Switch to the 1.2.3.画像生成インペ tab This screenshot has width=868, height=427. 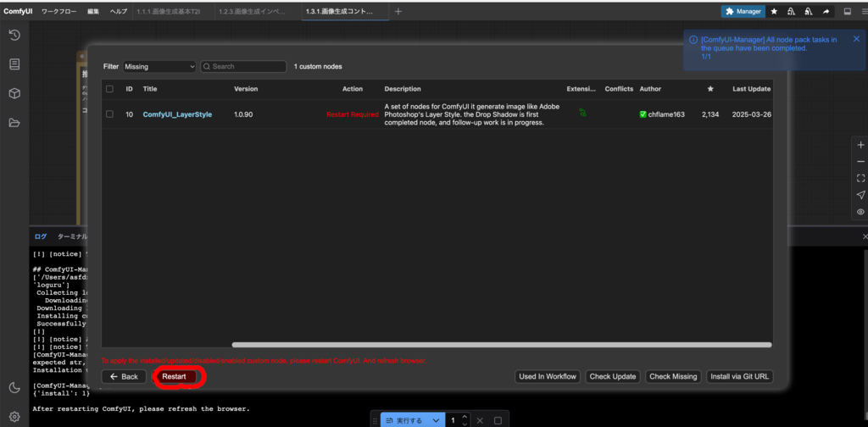coord(258,11)
